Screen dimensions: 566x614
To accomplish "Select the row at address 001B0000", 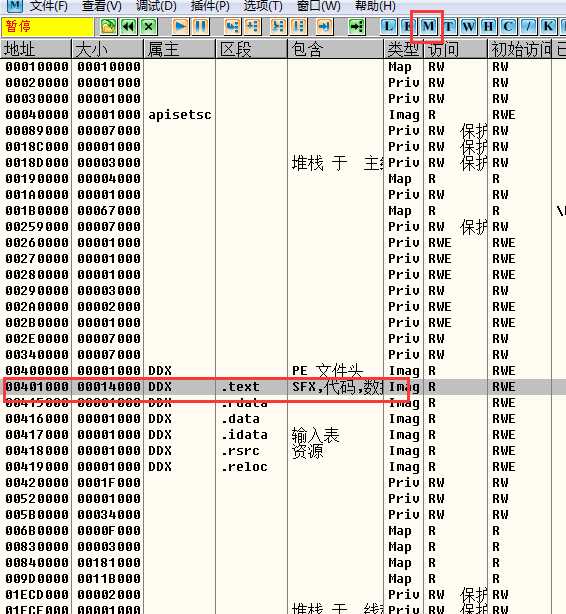I will point(283,211).
